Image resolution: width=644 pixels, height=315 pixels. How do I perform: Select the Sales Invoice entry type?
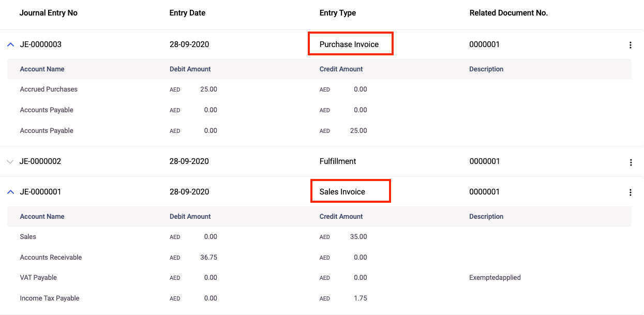(x=342, y=192)
